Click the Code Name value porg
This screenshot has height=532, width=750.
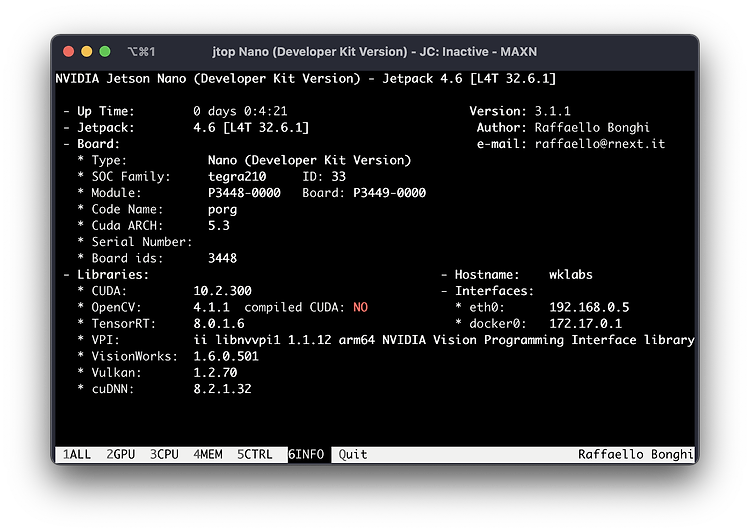(x=222, y=210)
